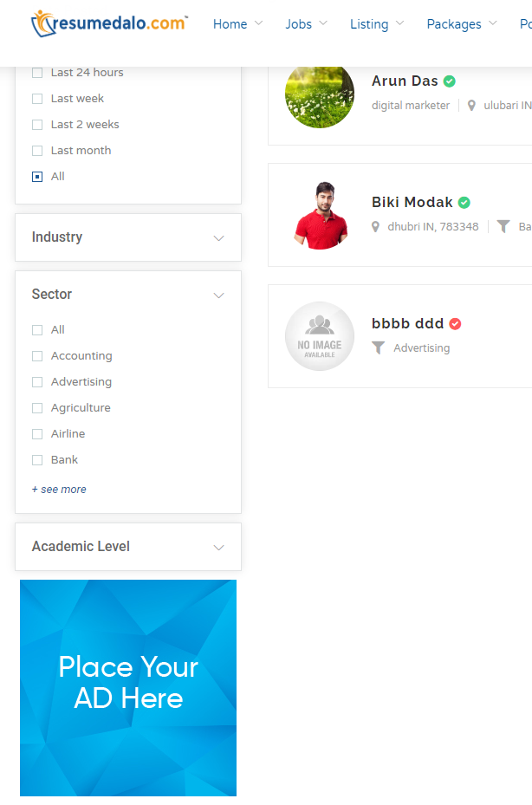Image resolution: width=532 pixels, height=805 pixels.
Task: Click green verified badge beside Biki Modak
Action: coord(464,202)
